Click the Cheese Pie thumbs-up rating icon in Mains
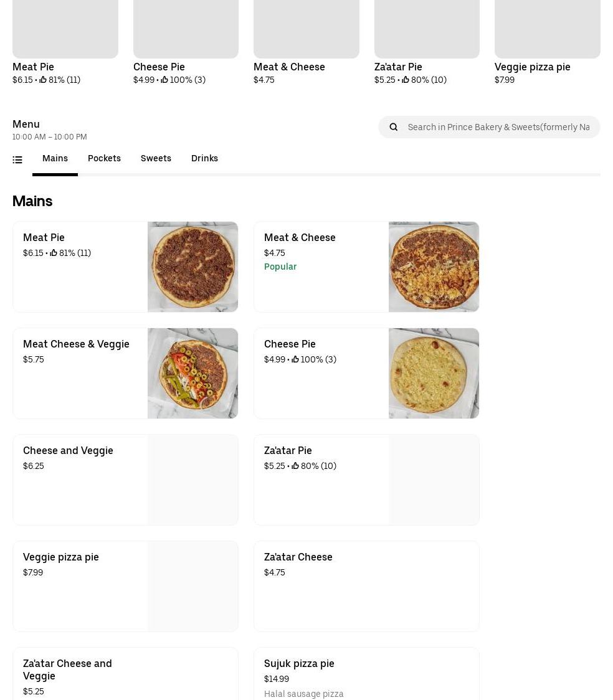Screen dimensions: 613x700 295,359
